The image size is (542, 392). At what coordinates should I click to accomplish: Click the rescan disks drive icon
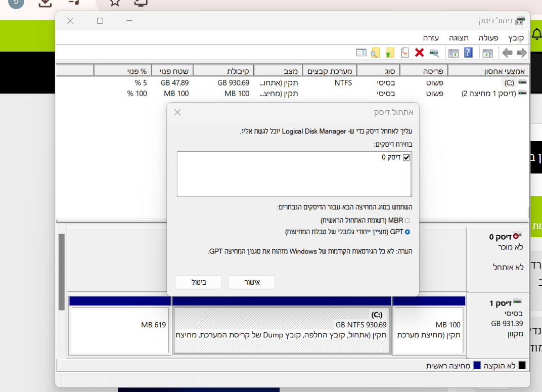434,53
